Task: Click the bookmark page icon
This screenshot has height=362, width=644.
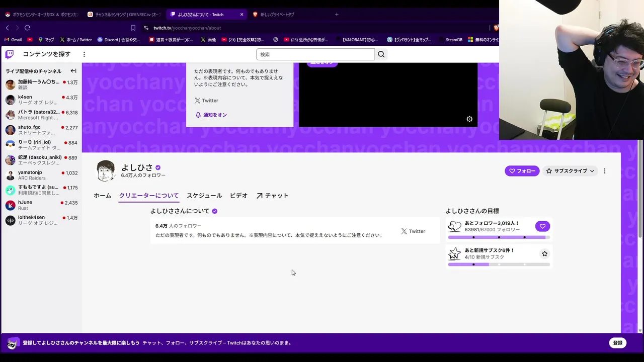Action: (x=133, y=28)
